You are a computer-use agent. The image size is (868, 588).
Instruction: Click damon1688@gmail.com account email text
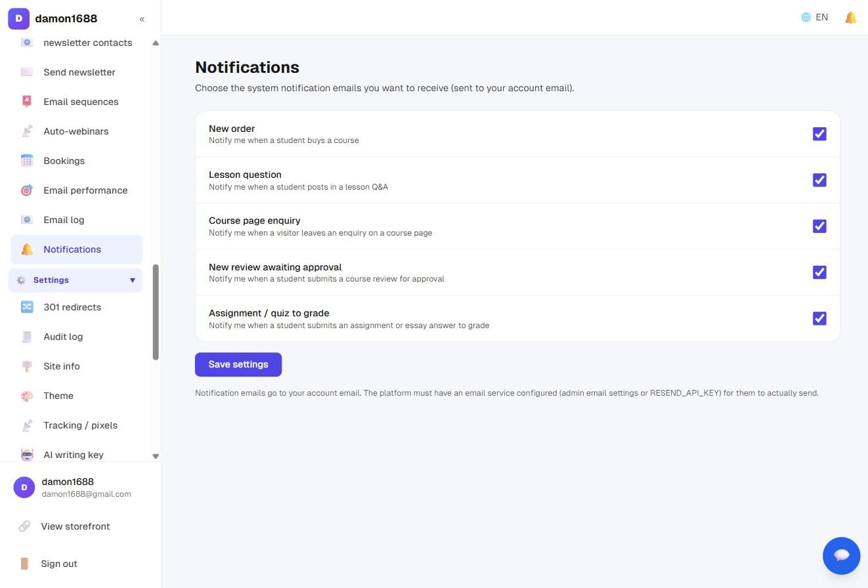(86, 494)
